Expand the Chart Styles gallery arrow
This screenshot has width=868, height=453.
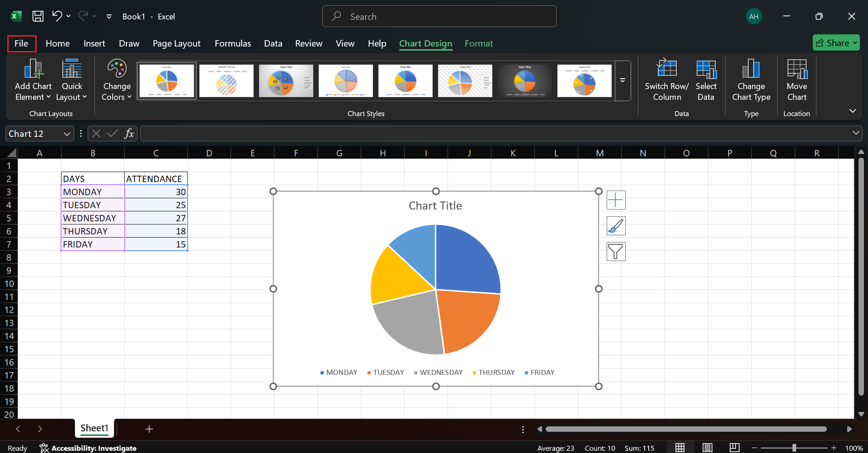click(623, 80)
